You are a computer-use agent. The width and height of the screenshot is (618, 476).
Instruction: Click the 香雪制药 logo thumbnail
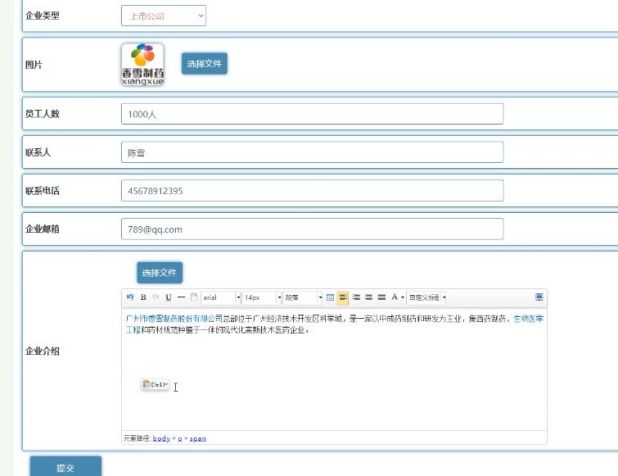click(143, 65)
